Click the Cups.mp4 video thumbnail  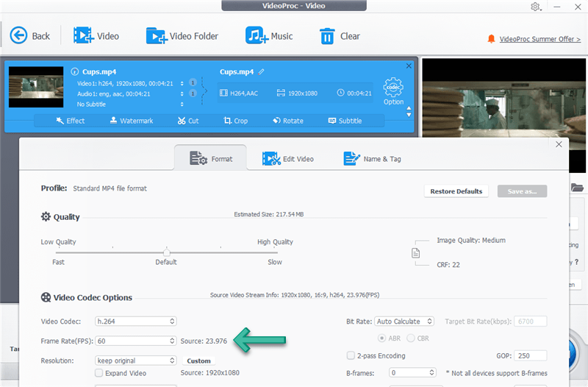(x=36, y=87)
